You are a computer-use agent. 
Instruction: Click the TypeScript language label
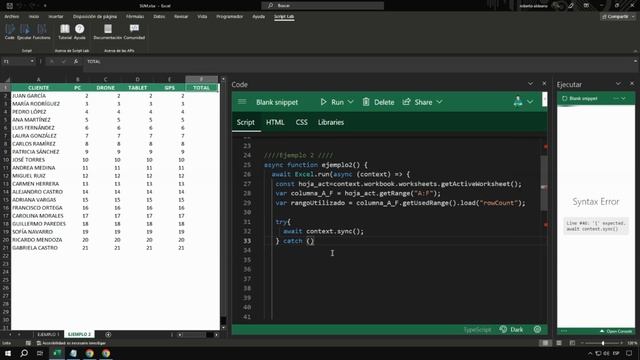pyautogui.click(x=477, y=329)
